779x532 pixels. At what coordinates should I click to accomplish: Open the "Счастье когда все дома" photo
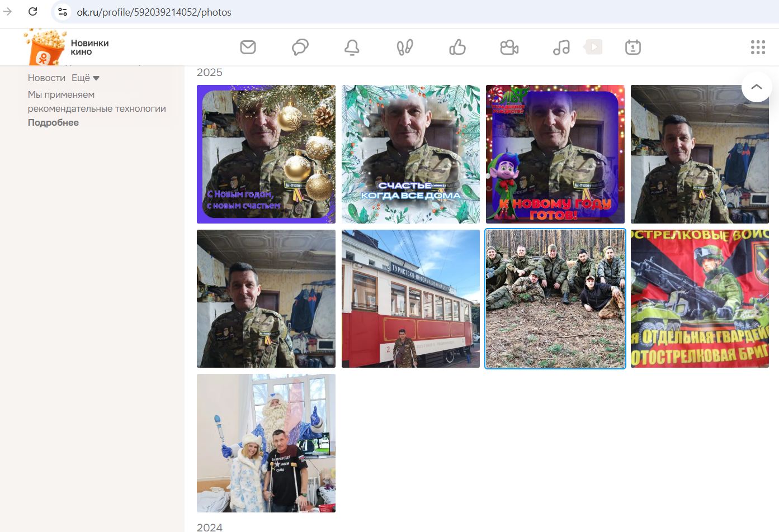coord(410,154)
